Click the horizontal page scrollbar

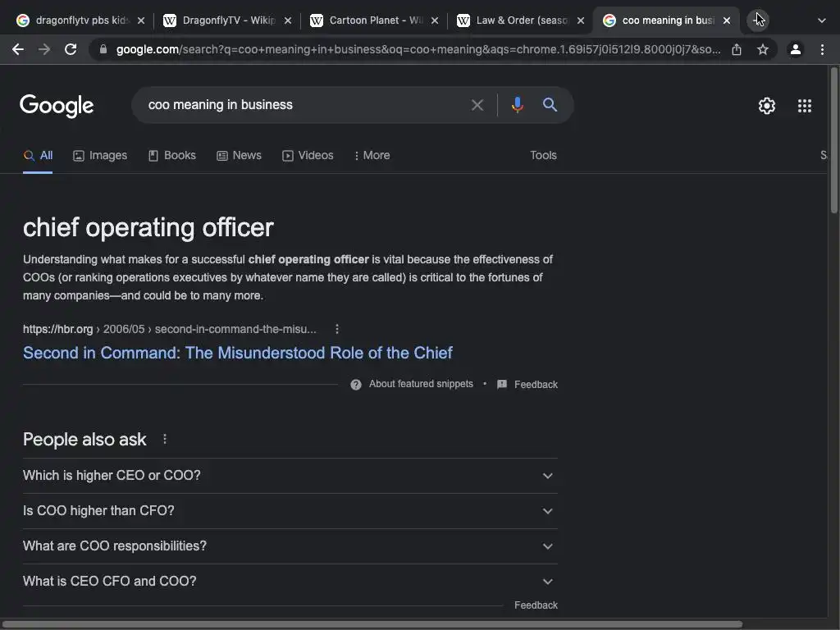[373, 624]
